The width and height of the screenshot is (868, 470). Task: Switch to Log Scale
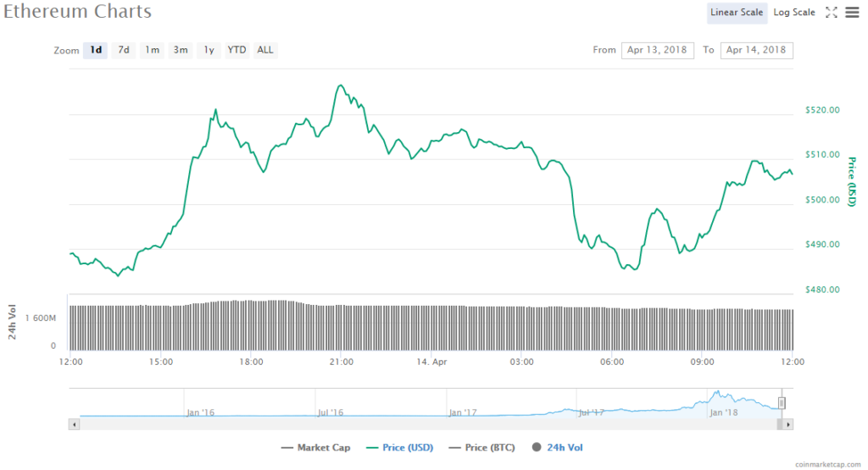pyautogui.click(x=794, y=13)
